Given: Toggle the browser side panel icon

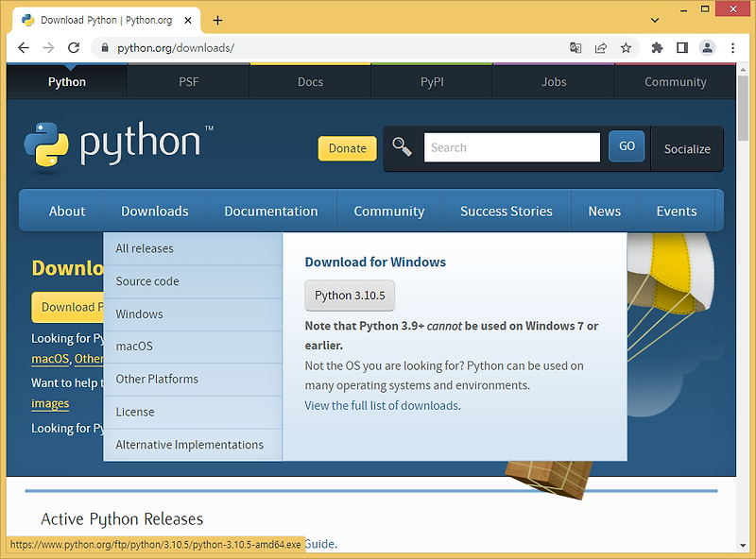Looking at the screenshot, I should click(682, 48).
